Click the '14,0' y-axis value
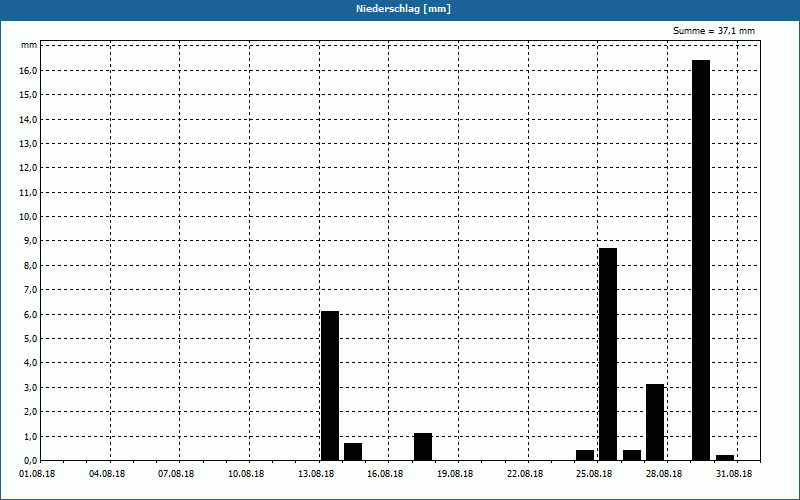The image size is (800, 500). [x=29, y=119]
